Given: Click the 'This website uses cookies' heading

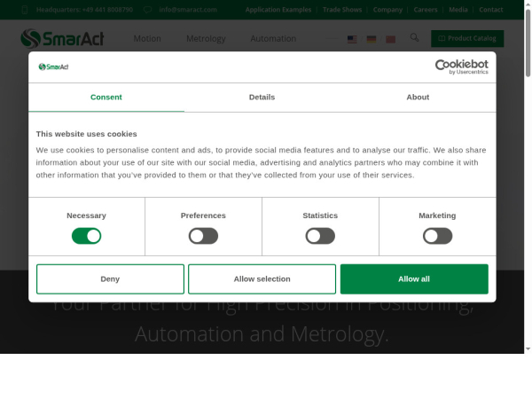Looking at the screenshot, I should coord(87,134).
